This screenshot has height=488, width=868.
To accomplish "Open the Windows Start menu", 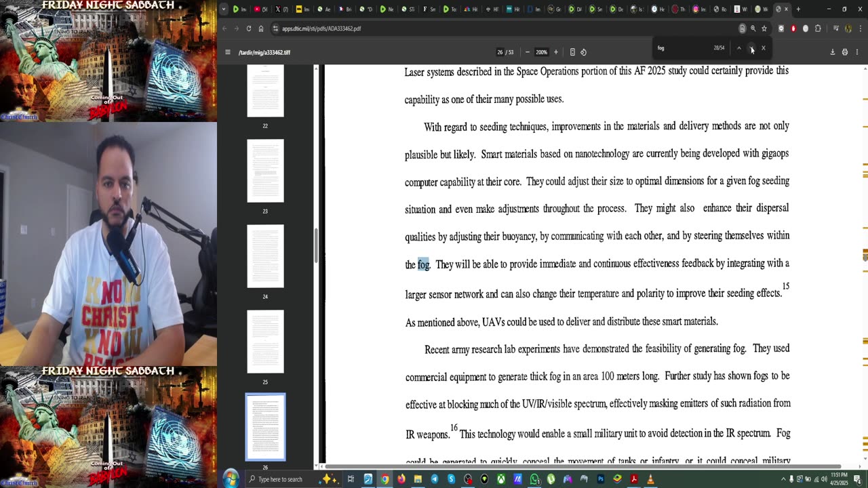I will 231,479.
